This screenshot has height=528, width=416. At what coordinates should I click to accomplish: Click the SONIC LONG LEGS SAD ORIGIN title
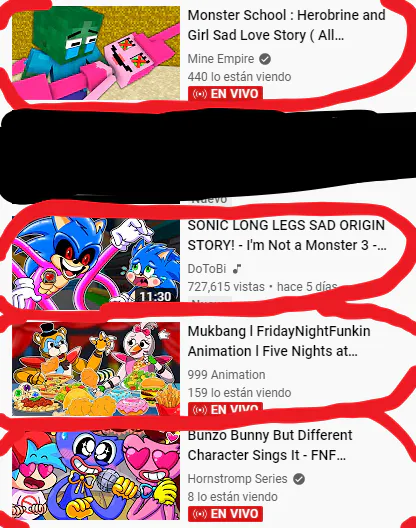[x=287, y=235]
